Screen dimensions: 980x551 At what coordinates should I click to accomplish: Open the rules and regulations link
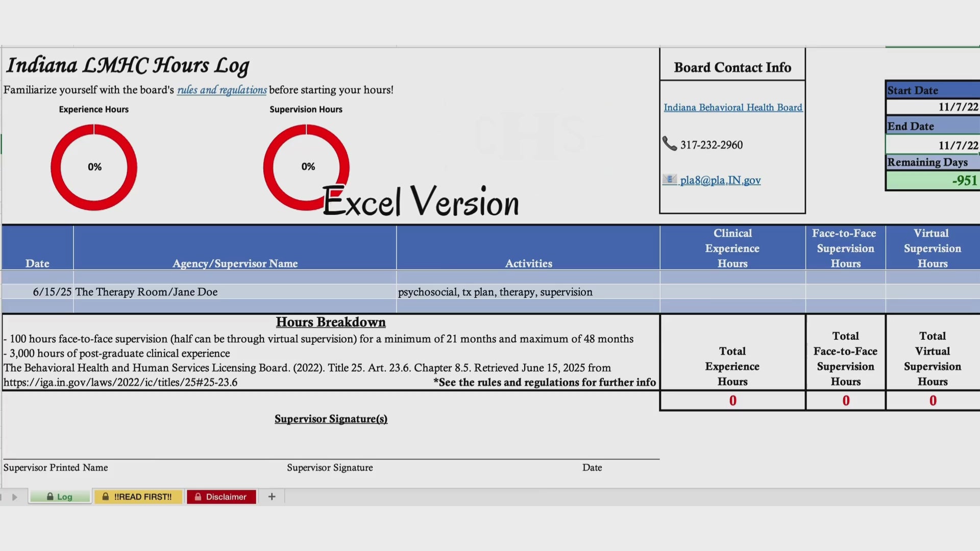pyautogui.click(x=222, y=90)
